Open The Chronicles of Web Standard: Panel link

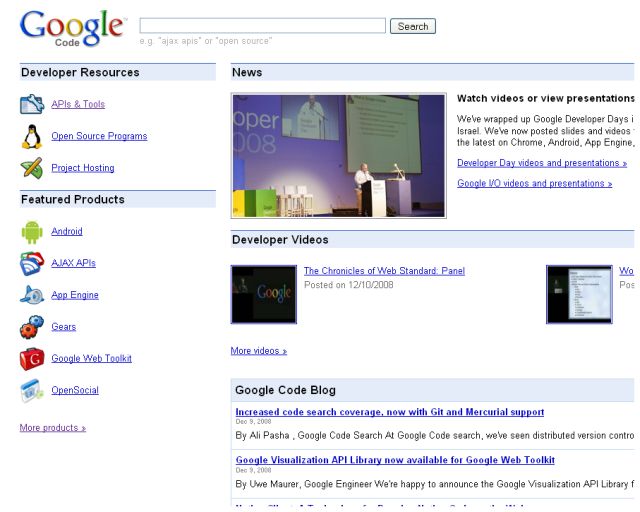384,271
